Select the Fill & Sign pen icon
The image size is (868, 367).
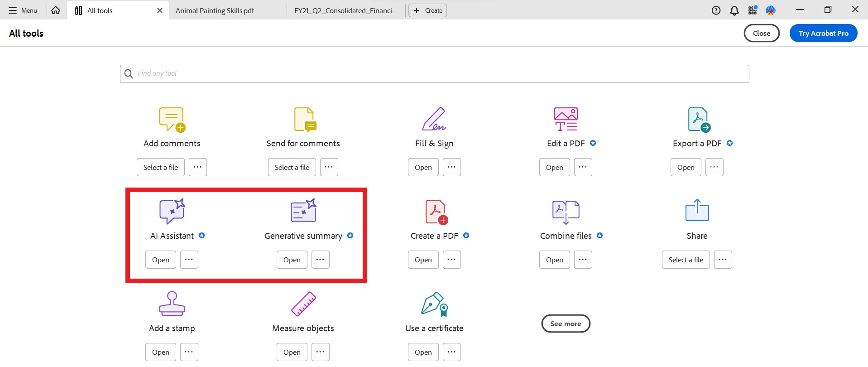[x=434, y=119]
